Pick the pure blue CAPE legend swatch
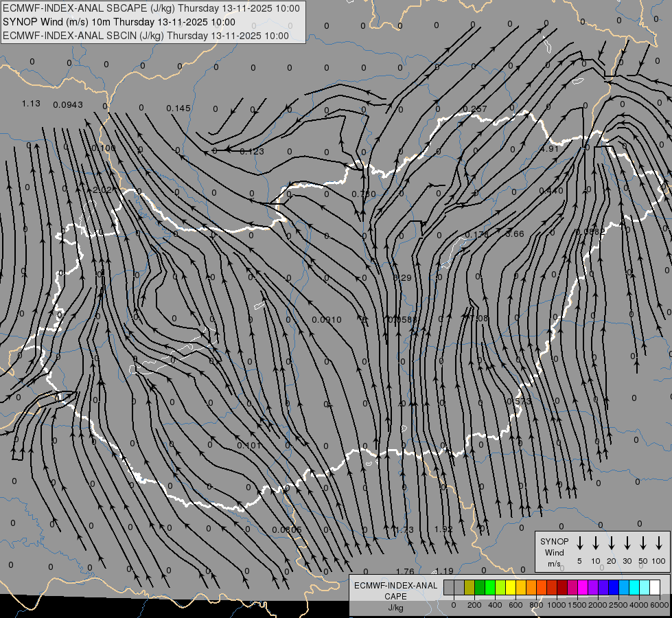This screenshot has width=672, height=618. (614, 587)
